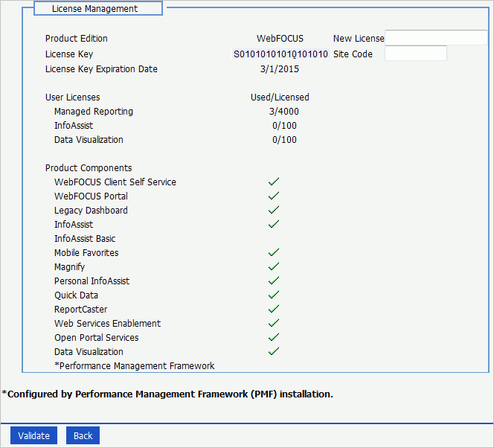Click the New License label
The width and height of the screenshot is (494, 448).
click(x=359, y=39)
